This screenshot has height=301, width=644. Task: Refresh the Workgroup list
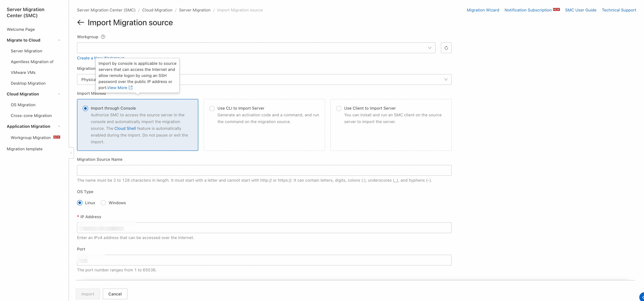tap(446, 48)
